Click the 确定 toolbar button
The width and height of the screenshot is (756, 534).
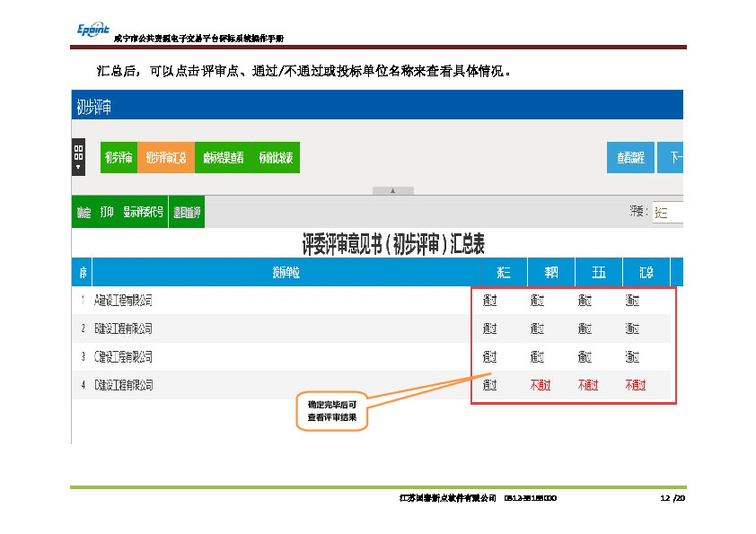[x=84, y=213]
